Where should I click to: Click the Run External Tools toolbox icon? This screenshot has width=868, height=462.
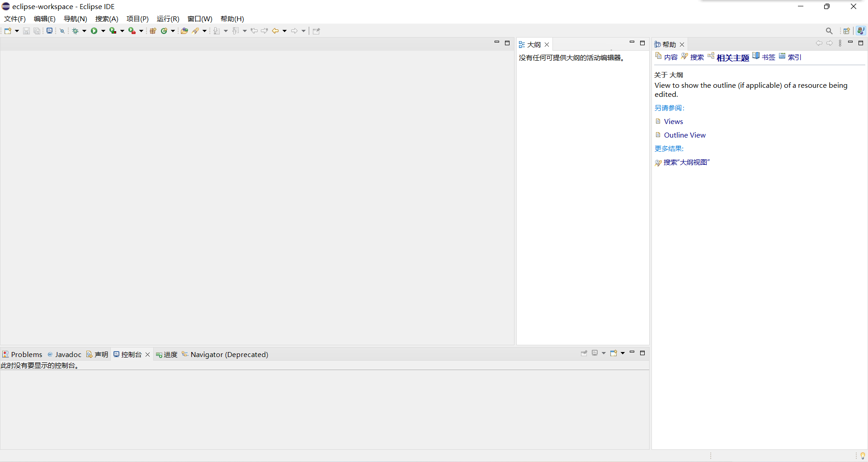[x=132, y=31]
